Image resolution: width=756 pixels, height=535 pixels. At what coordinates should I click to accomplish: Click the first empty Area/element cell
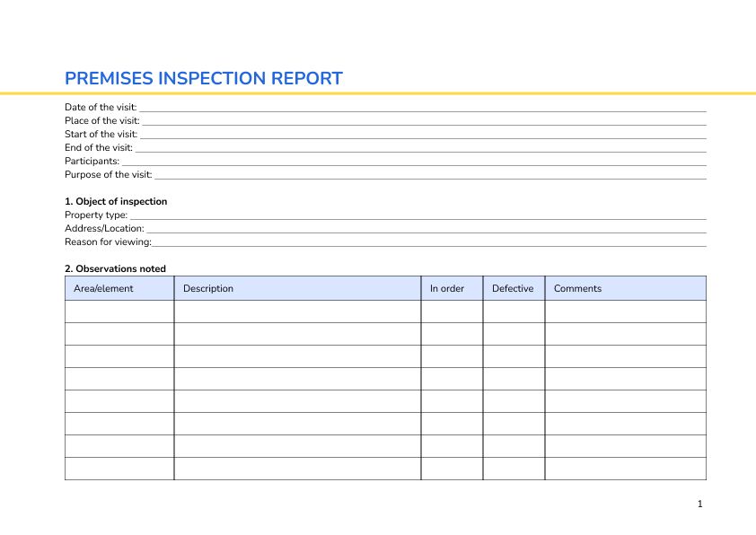click(x=119, y=311)
